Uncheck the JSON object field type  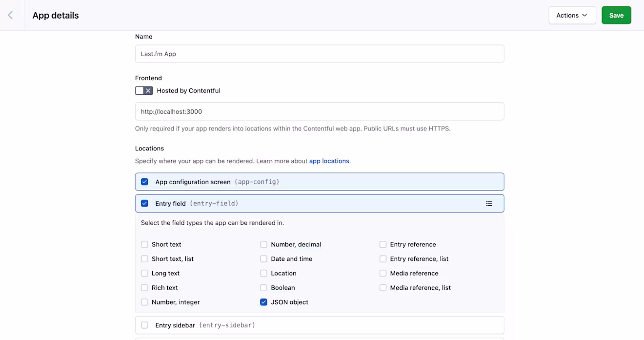(x=263, y=302)
